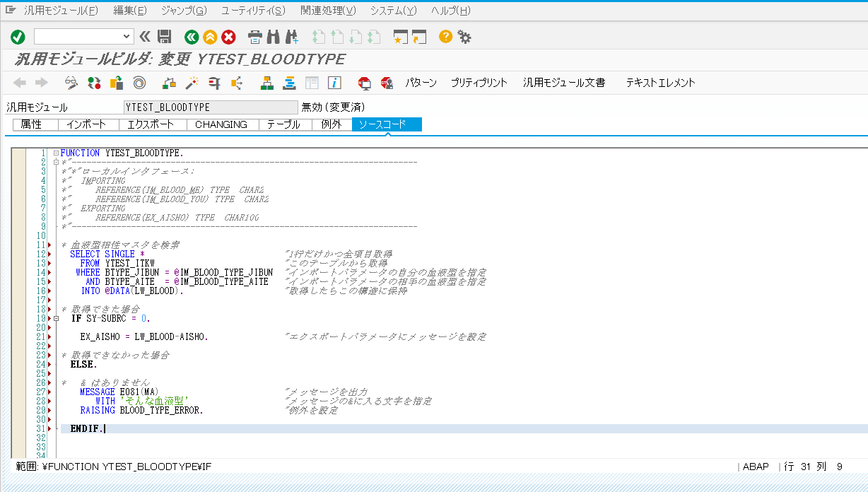Click the Check syntax scales icon
This screenshot has width=868, height=492.
pyautogui.click(x=169, y=83)
